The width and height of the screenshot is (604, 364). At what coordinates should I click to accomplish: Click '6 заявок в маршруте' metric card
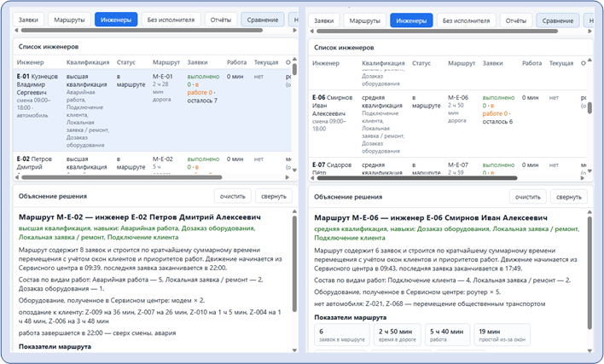[x=342, y=335]
